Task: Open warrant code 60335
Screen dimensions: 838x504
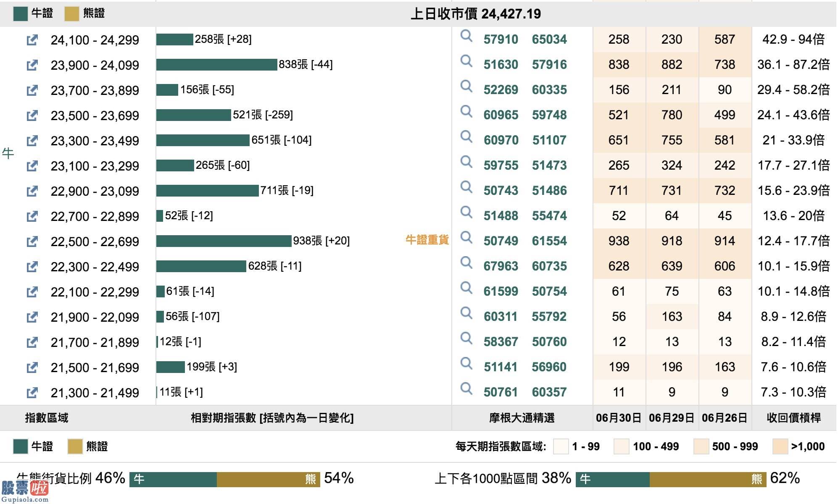Action: tap(549, 90)
